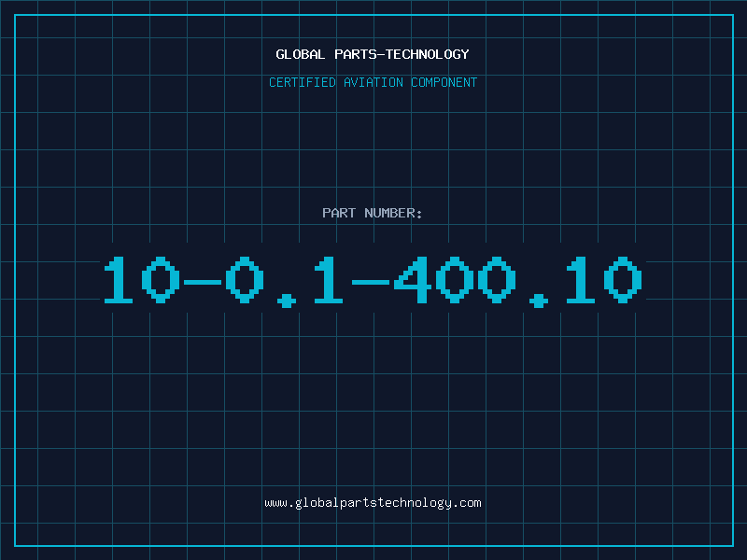Click the .com ending of the URL
This screenshot has height=560, width=747.
(x=467, y=503)
